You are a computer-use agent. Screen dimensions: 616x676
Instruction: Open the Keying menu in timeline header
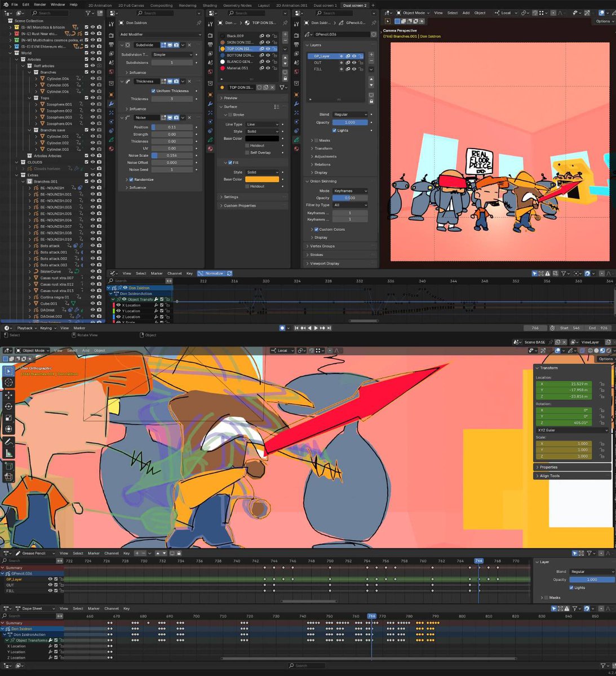click(x=46, y=328)
